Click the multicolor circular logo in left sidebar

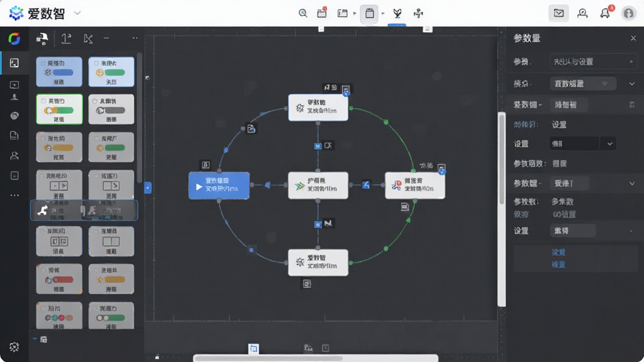pyautogui.click(x=14, y=38)
